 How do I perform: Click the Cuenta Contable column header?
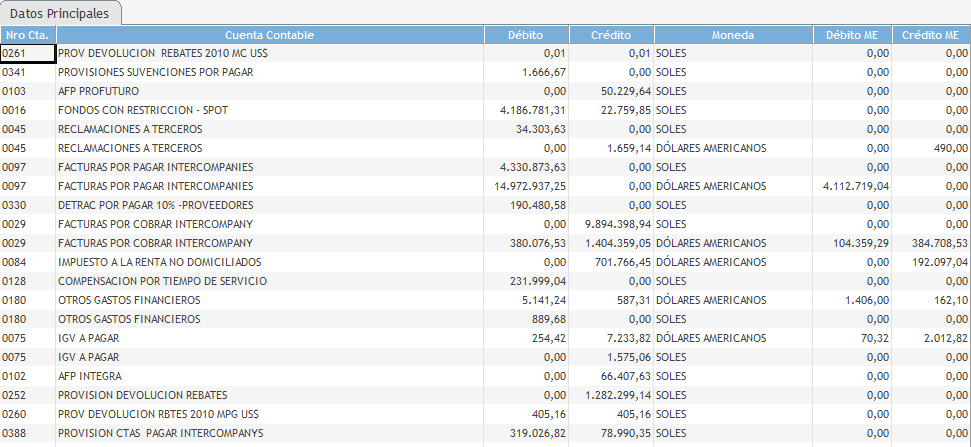[269, 35]
